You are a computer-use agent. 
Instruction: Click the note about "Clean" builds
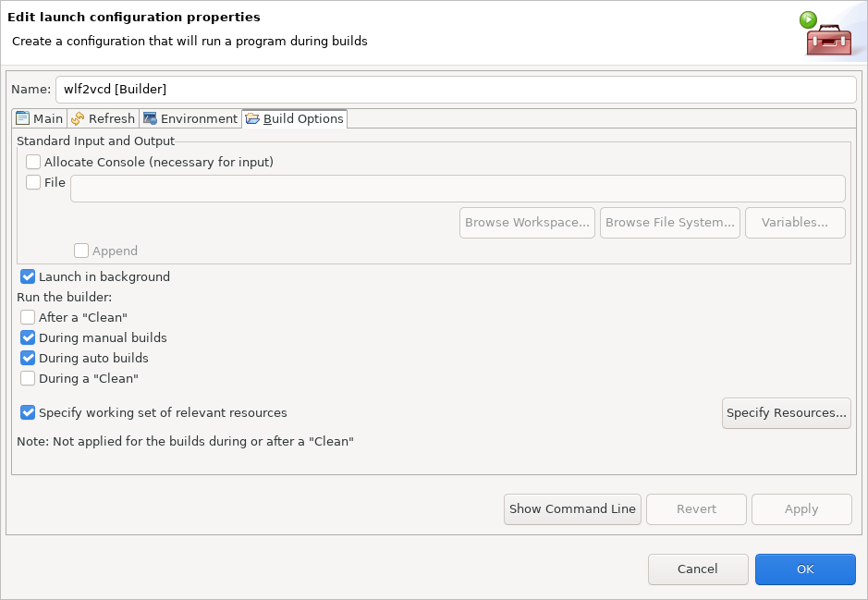click(186, 442)
